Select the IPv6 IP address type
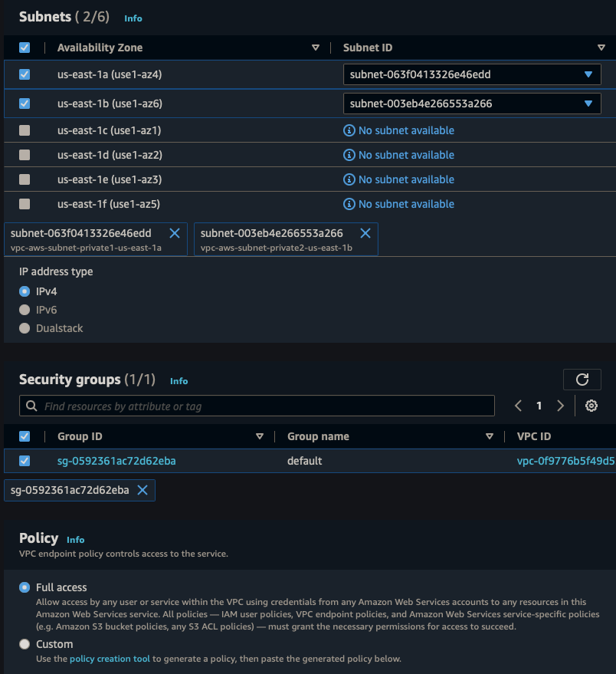 pyautogui.click(x=25, y=310)
